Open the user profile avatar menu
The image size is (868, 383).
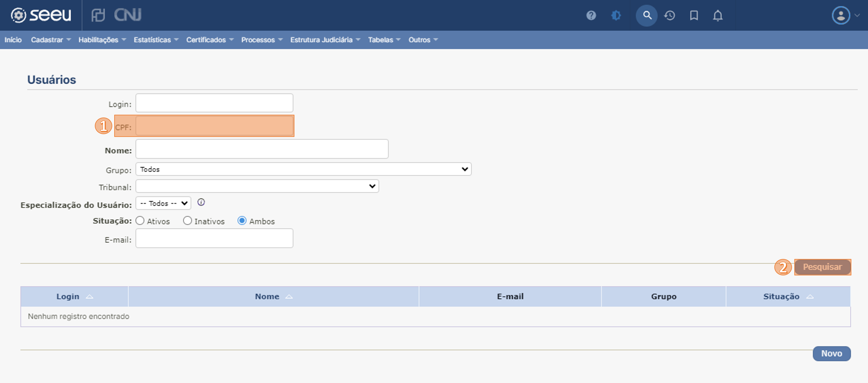[841, 15]
